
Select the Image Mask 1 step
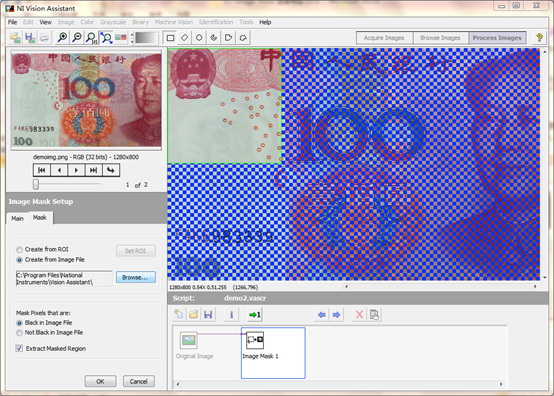[273, 353]
